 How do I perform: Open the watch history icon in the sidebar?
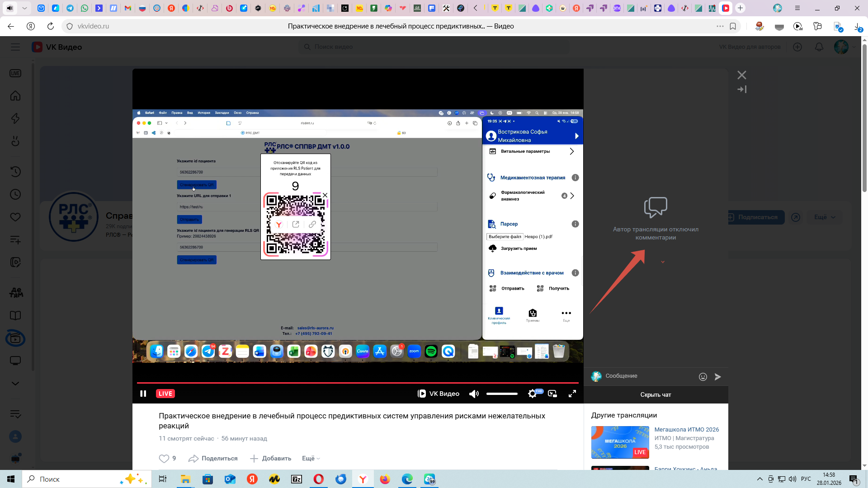coord(15,172)
